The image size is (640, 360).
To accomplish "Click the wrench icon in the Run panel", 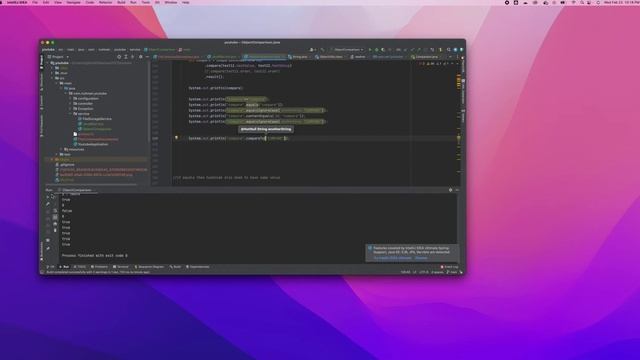I will coord(48,204).
